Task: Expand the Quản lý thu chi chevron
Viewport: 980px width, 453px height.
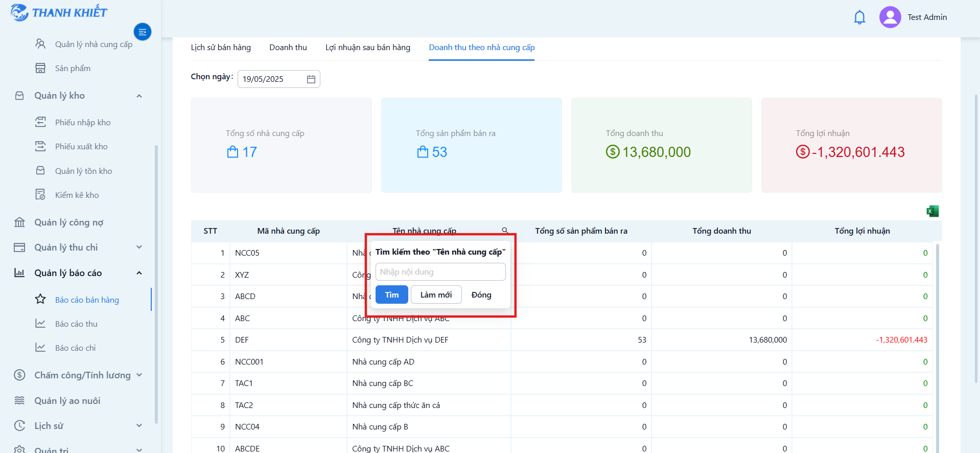Action: [139, 247]
